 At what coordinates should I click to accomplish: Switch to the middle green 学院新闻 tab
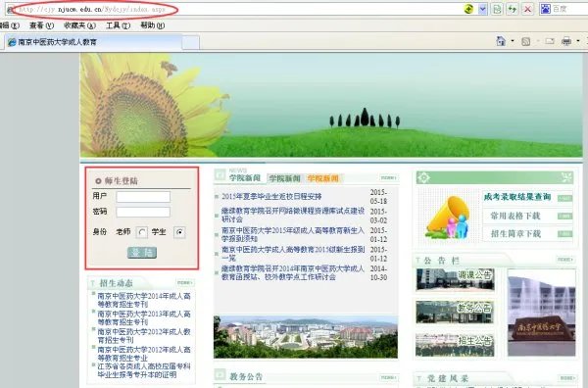tap(284, 178)
